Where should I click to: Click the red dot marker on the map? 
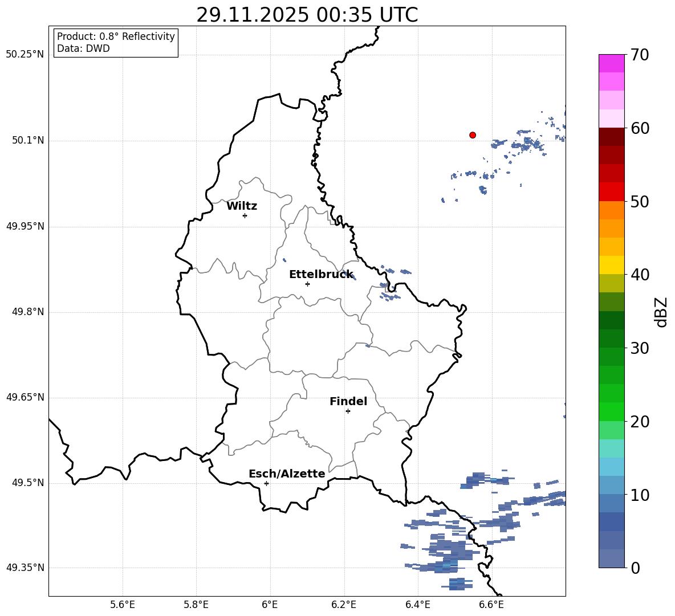point(473,135)
